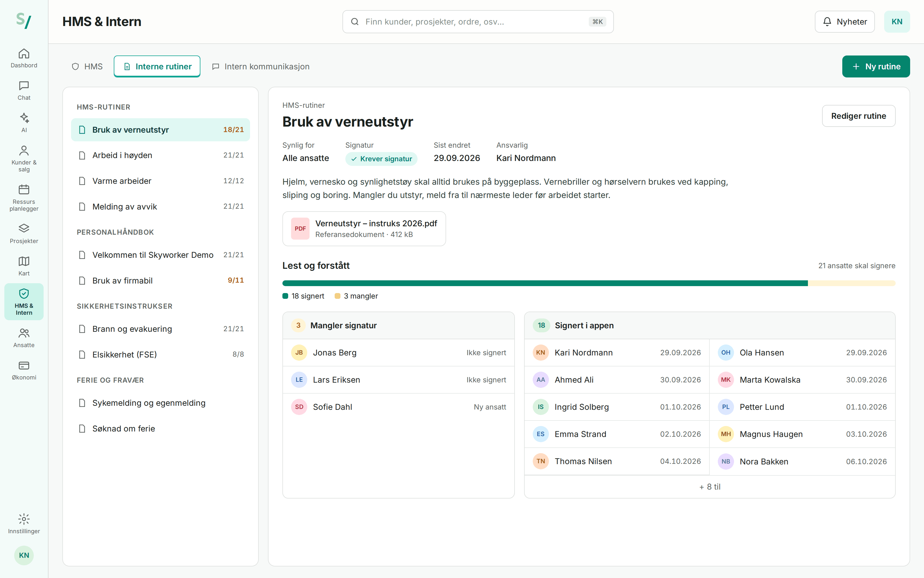Click Nora Bakken in signed list

(802, 462)
